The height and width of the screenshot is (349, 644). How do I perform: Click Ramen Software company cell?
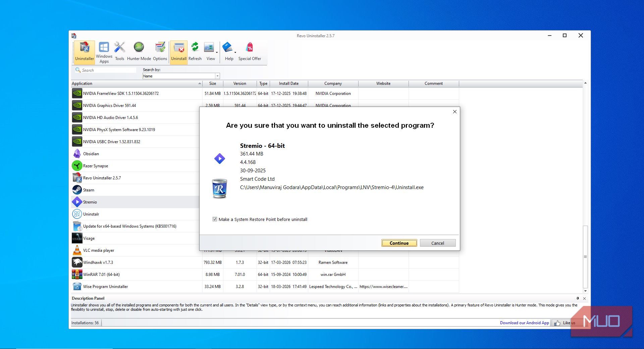(x=333, y=262)
